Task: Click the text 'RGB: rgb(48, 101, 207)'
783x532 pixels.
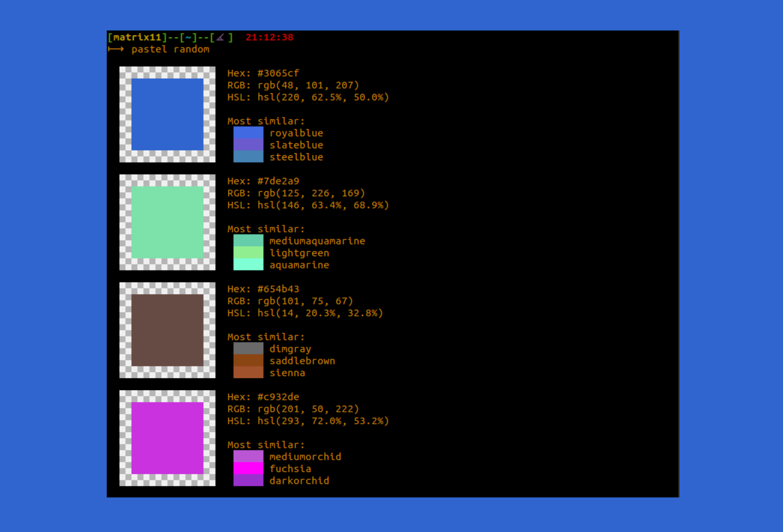Action: pyautogui.click(x=293, y=85)
